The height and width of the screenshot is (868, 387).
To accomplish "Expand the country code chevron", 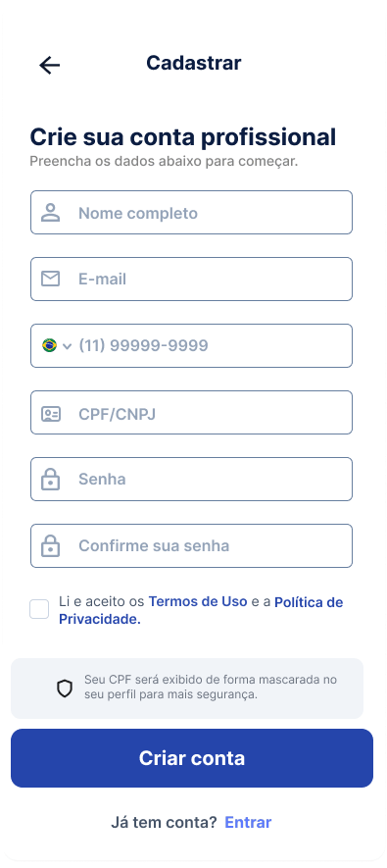I will [x=67, y=346].
